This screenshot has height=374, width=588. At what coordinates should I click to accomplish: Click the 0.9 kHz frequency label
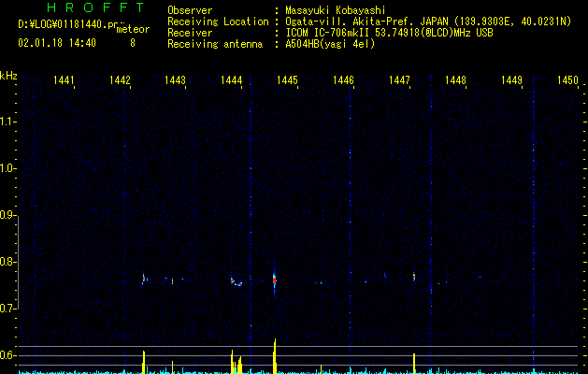pos(7,215)
